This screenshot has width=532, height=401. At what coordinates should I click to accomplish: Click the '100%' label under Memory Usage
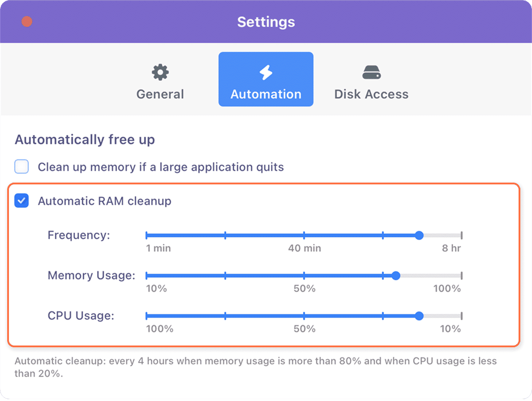point(447,289)
